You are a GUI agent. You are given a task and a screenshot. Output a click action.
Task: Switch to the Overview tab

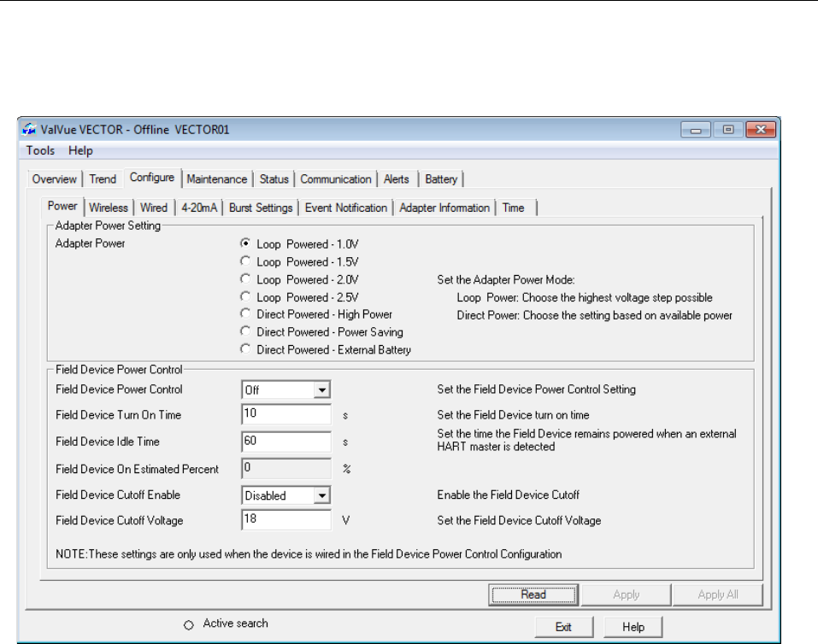(54, 179)
